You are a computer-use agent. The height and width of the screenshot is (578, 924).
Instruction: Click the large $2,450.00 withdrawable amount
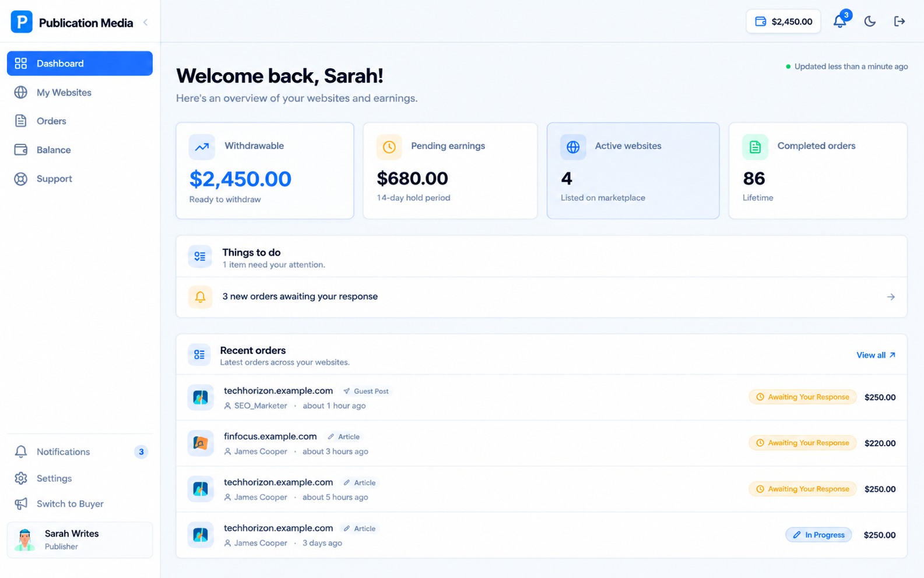[x=240, y=179]
